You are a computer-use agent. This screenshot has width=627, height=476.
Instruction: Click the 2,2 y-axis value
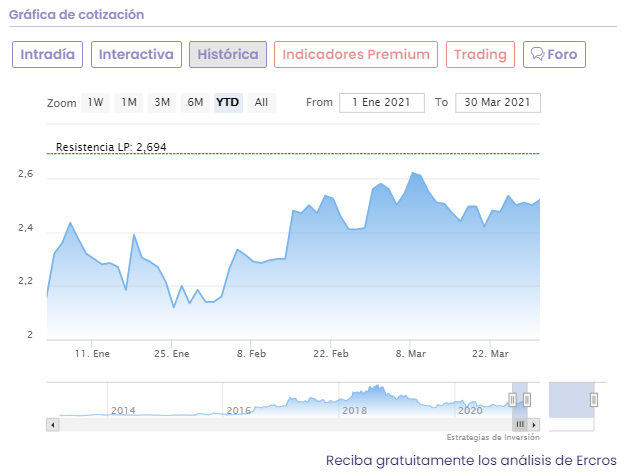(x=26, y=281)
